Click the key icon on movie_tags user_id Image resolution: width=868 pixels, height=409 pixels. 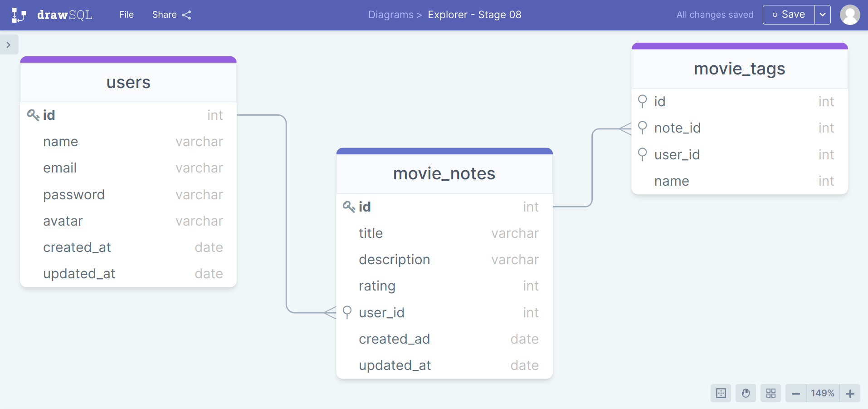click(643, 155)
